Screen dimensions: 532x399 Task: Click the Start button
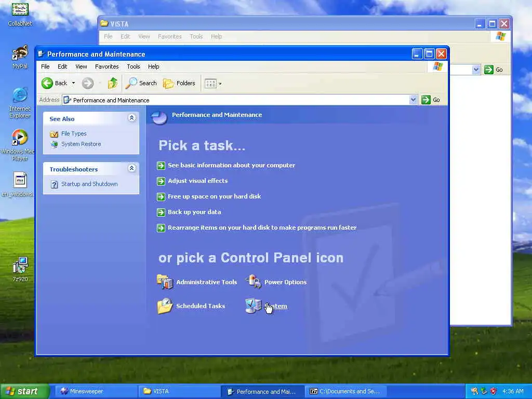pos(24,391)
